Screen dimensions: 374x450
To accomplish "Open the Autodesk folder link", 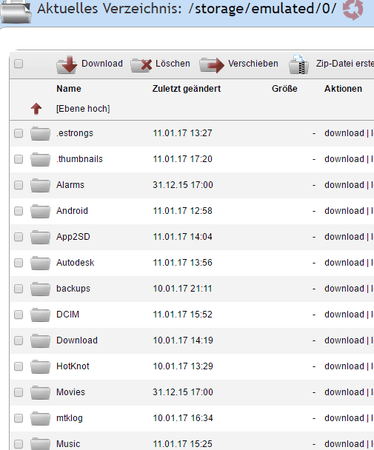I will pos(75,263).
